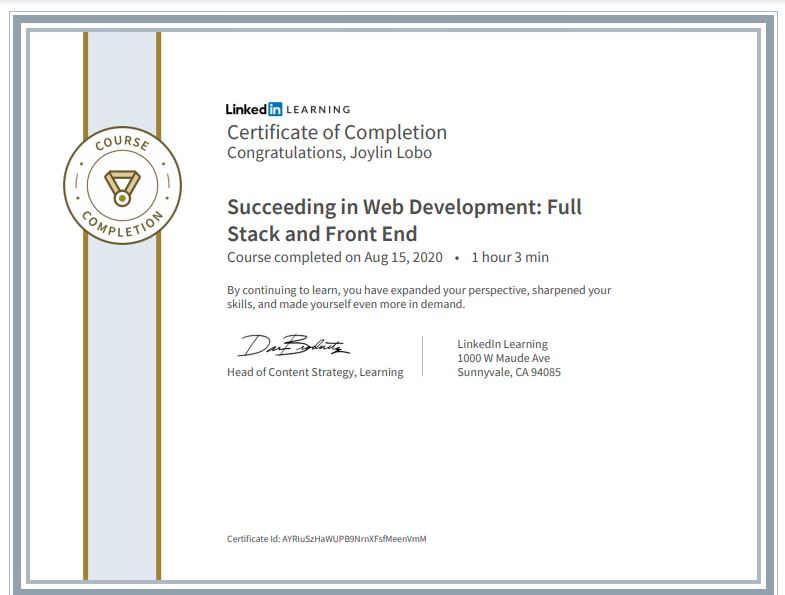Click the line 'skills, and made yourself even more in demand.'
The height and width of the screenshot is (595, 785).
point(346,305)
